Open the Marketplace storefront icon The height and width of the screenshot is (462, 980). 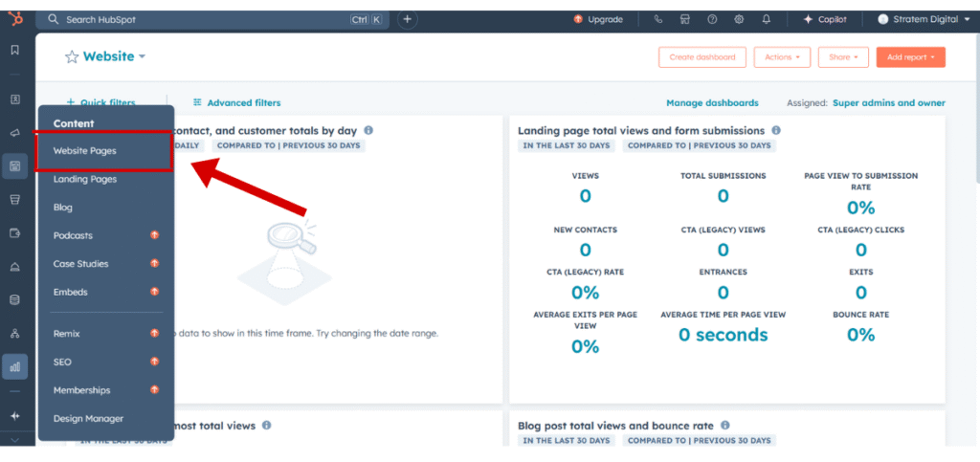(x=685, y=19)
